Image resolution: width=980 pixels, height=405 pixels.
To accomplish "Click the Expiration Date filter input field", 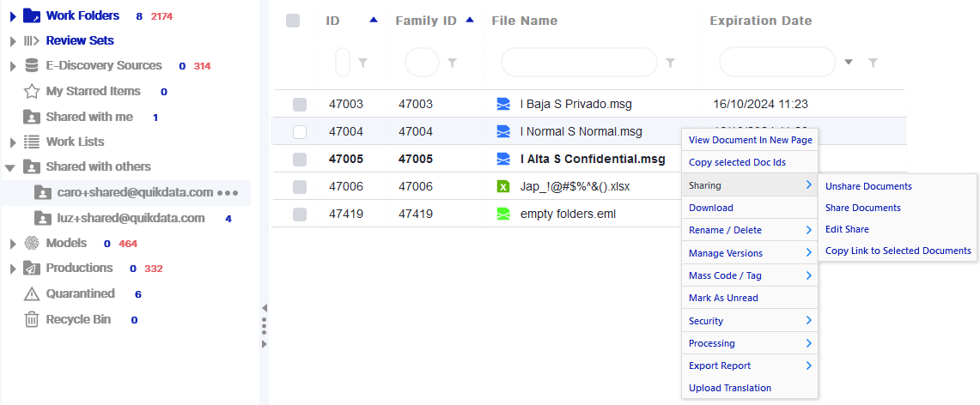I will (x=777, y=63).
